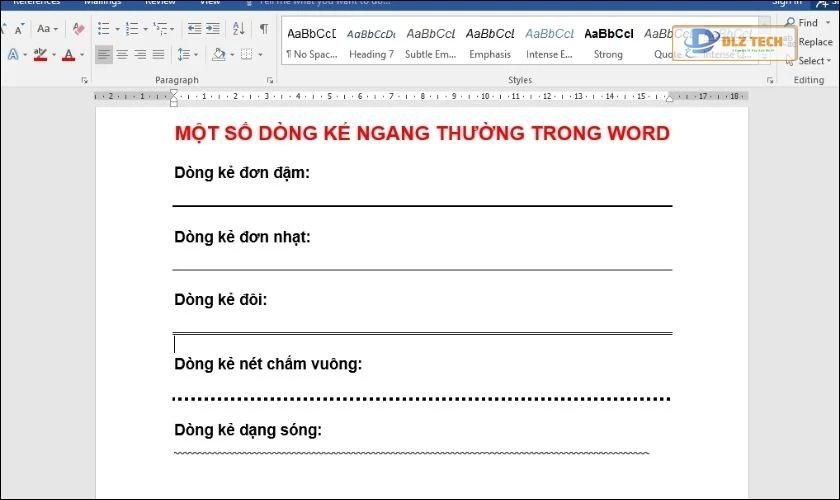
Task: Click the Replace button
Action: click(814, 42)
